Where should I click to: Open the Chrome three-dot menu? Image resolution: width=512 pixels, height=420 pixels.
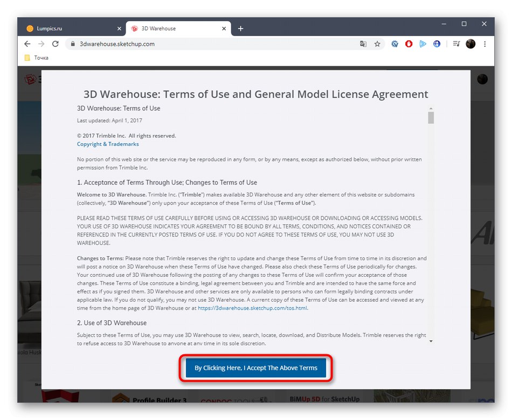(x=485, y=44)
